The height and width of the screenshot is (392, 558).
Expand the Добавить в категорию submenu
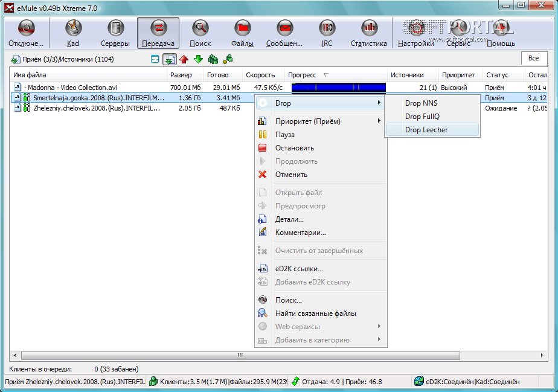coord(321,340)
